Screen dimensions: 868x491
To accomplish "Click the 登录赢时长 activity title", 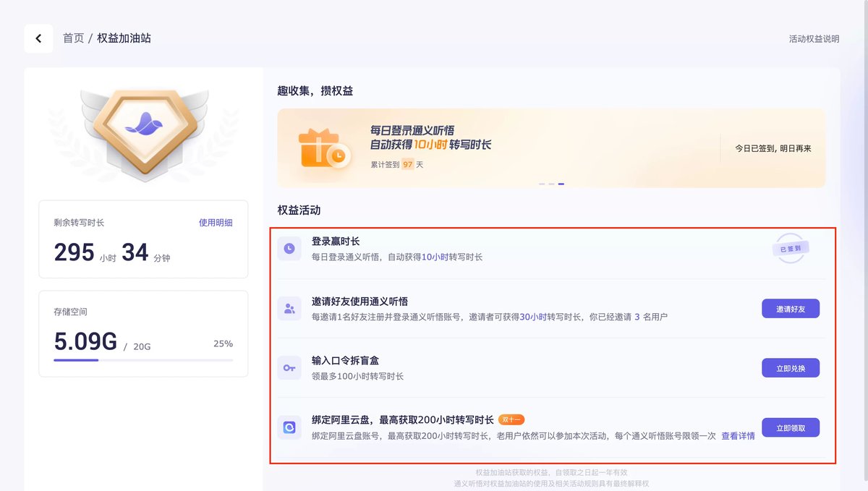I will click(x=336, y=242).
